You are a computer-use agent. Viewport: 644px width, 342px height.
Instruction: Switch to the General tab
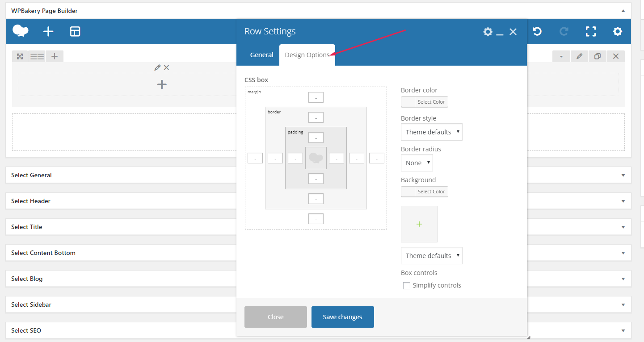261,55
